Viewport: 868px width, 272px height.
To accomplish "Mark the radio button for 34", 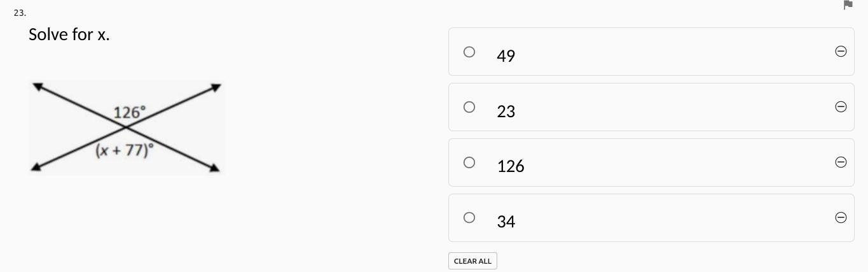I will click(x=469, y=218).
